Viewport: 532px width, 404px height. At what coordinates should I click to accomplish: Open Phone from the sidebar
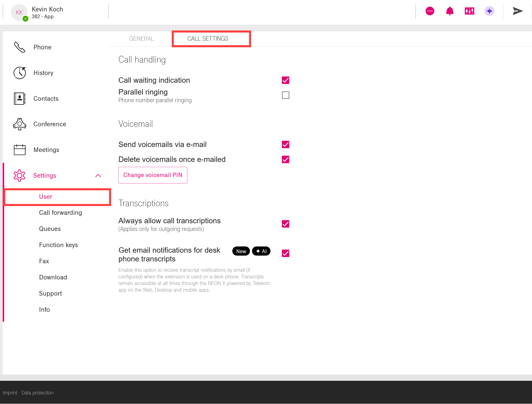(x=42, y=47)
